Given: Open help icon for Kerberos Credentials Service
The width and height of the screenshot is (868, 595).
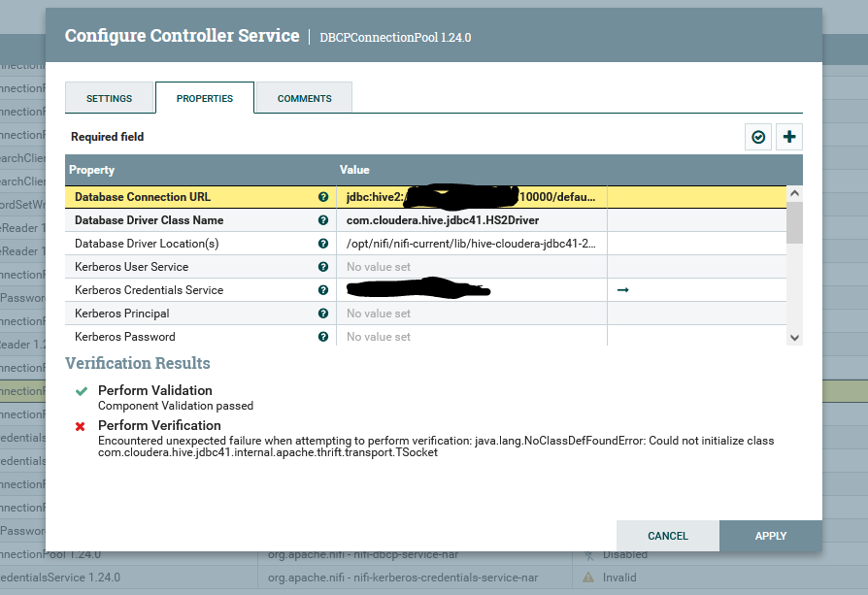Looking at the screenshot, I should coord(323,290).
